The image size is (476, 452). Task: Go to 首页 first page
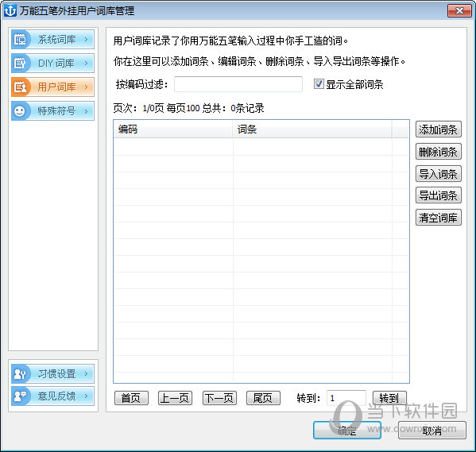[131, 398]
